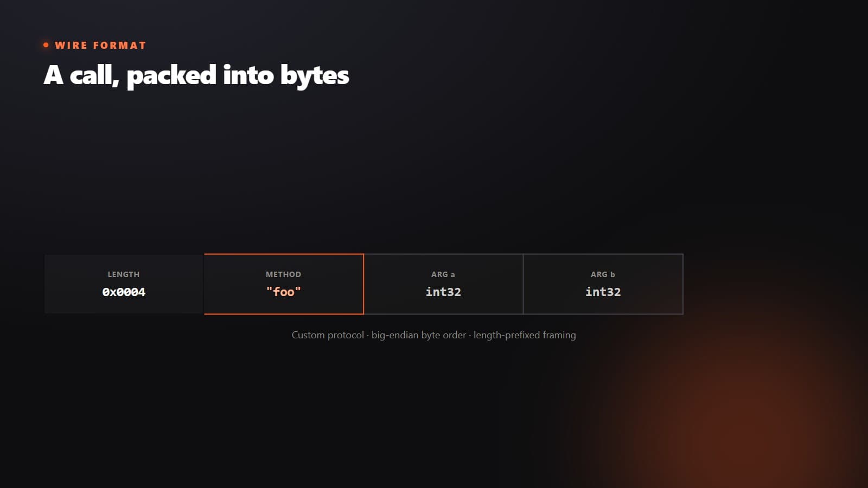Click the "big-endian byte order" caption text

pyautogui.click(x=419, y=335)
